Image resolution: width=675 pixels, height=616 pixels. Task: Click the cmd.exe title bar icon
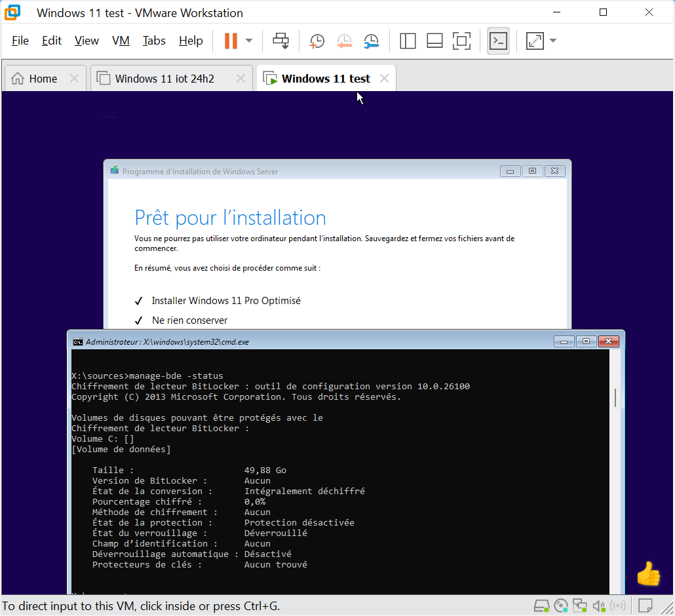(78, 342)
